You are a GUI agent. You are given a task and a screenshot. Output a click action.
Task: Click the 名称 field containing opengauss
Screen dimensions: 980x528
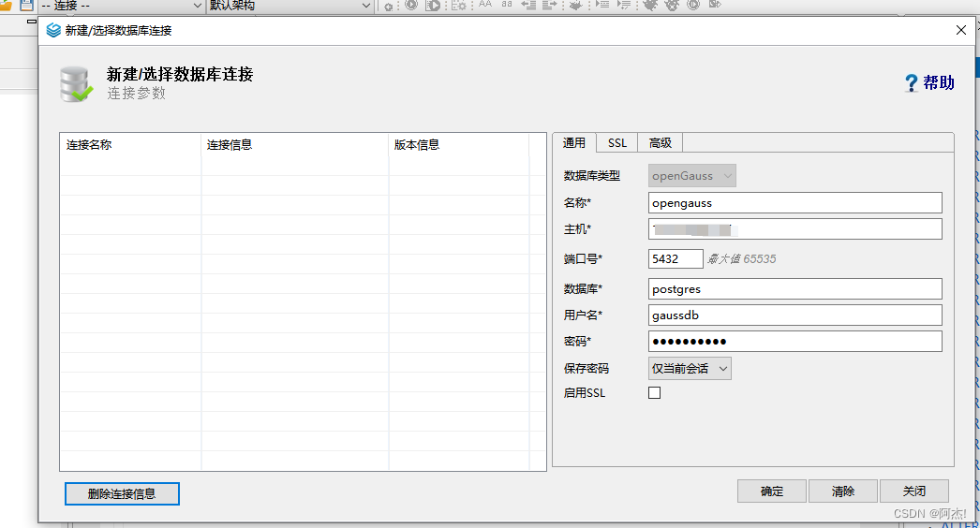(x=795, y=203)
